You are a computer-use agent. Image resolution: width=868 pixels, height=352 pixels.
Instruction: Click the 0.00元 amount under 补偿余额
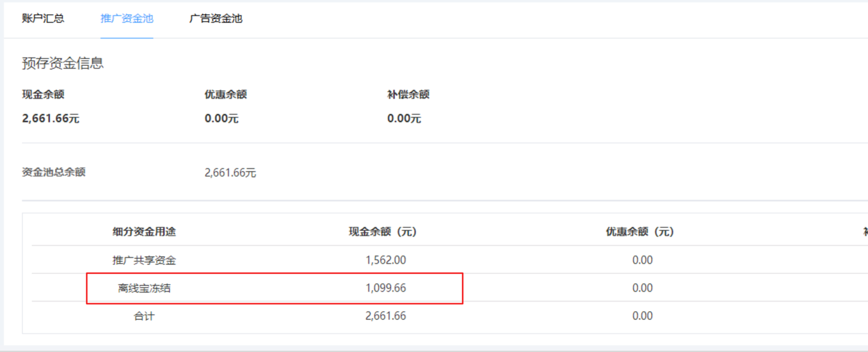[404, 118]
